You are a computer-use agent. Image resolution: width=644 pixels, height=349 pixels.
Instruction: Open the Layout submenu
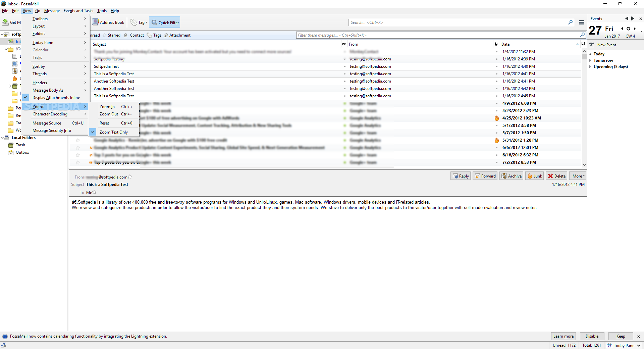[55, 26]
